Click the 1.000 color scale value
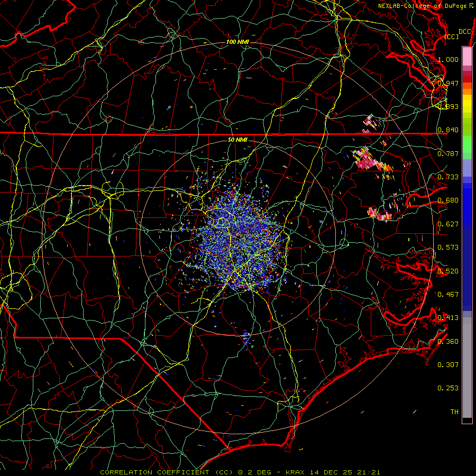The image size is (476, 476). 448,59
